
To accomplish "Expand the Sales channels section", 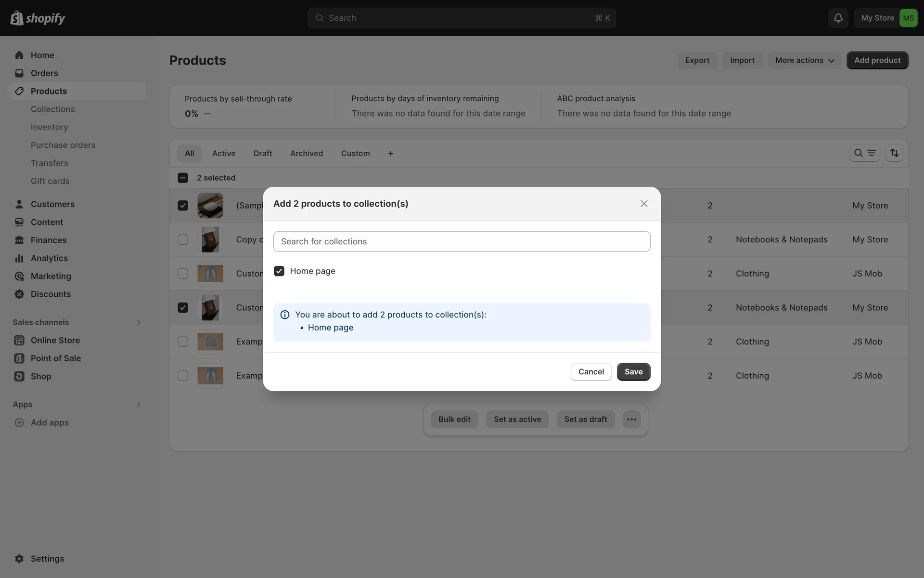I will [x=138, y=322].
